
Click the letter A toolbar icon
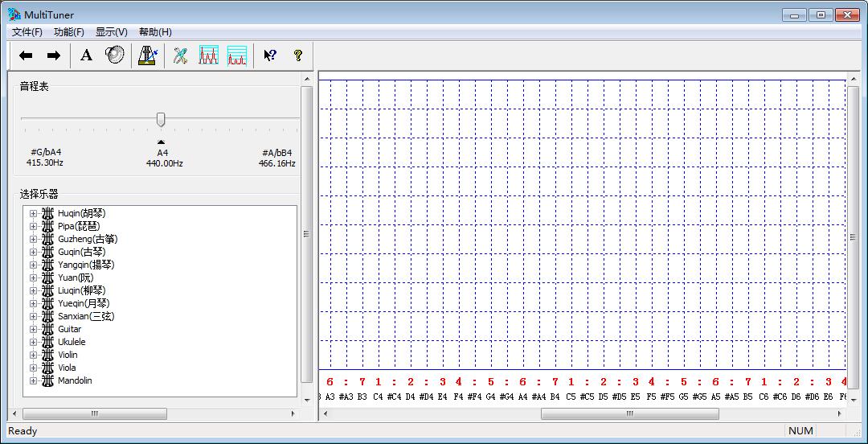87,55
